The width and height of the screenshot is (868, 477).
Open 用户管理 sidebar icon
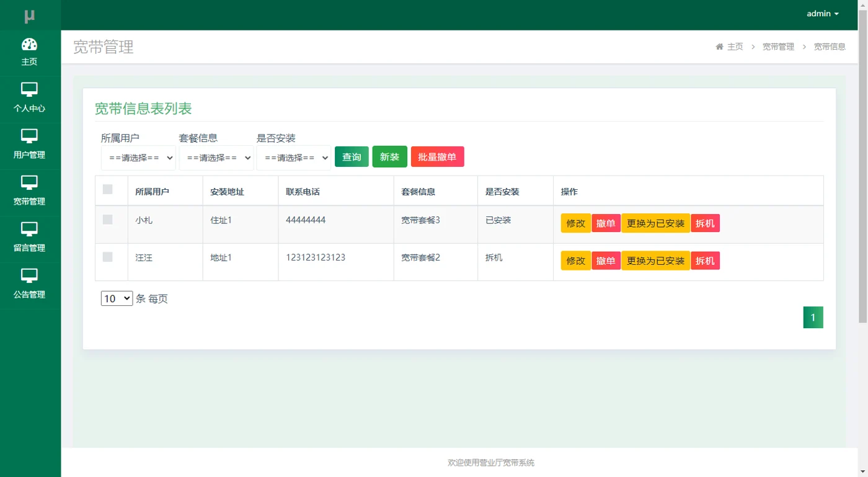click(x=29, y=136)
